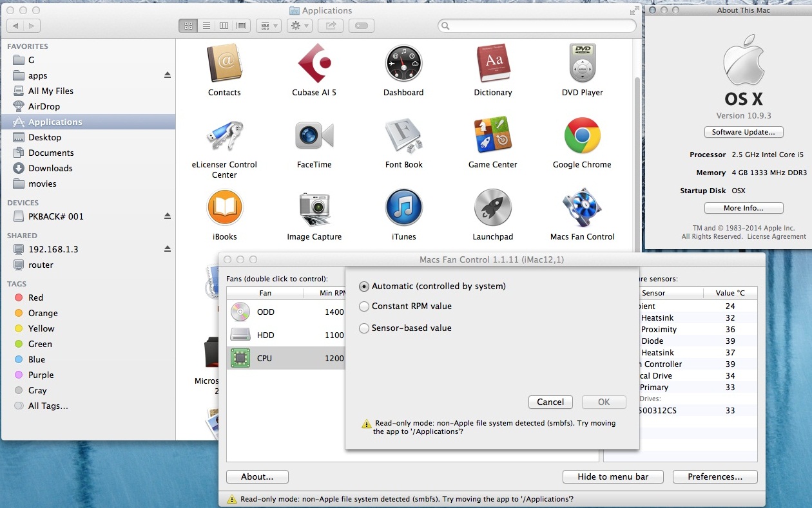The height and width of the screenshot is (508, 812).
Task: Open the Dashboard app icon
Action: (x=403, y=63)
